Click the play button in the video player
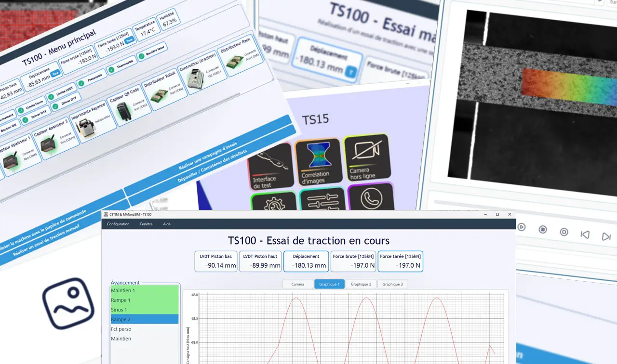617x364 pixels. click(521, 227)
